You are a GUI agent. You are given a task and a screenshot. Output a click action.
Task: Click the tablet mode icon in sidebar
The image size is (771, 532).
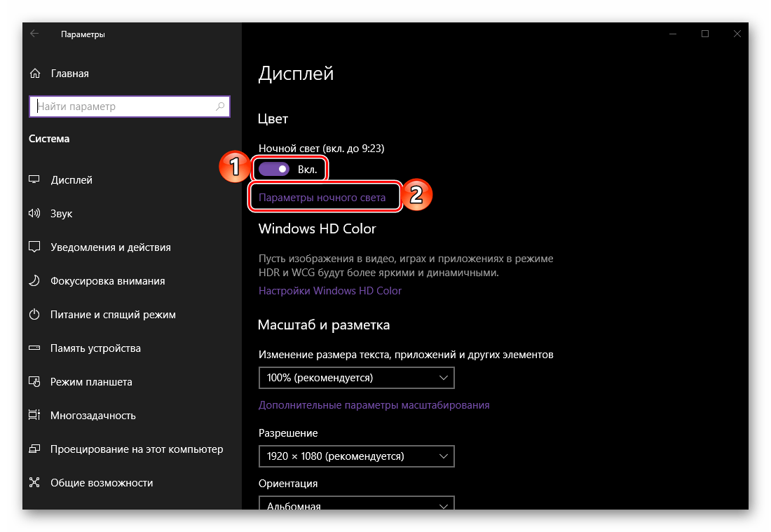34,382
